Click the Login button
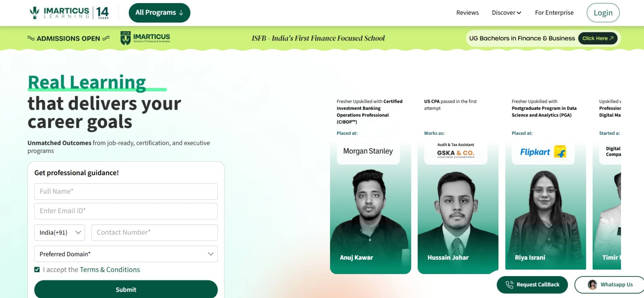 point(603,13)
